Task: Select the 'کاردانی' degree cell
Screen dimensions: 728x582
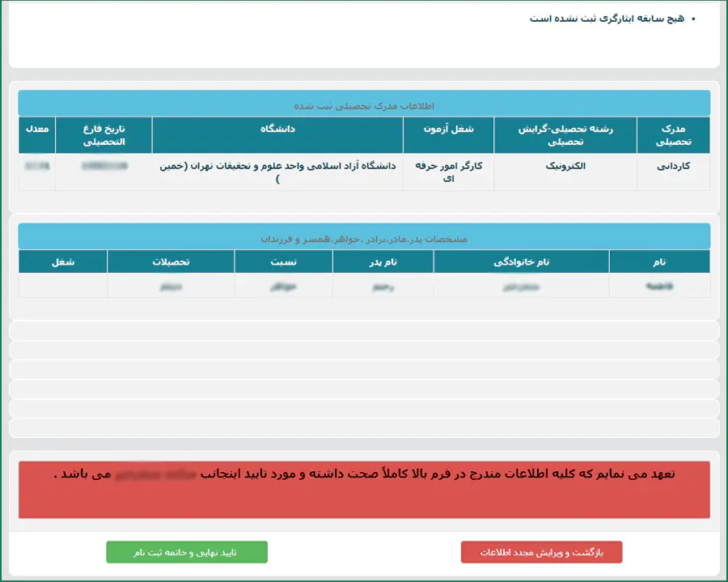Action: pos(672,165)
